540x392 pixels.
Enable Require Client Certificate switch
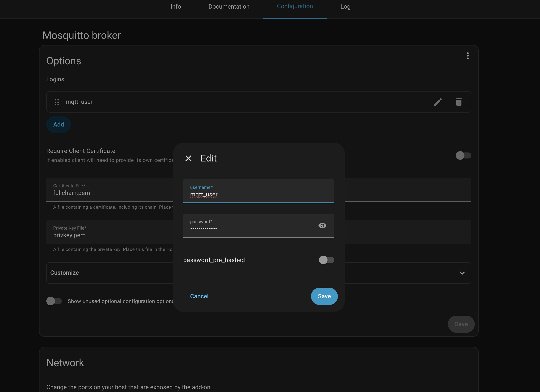coord(463,155)
